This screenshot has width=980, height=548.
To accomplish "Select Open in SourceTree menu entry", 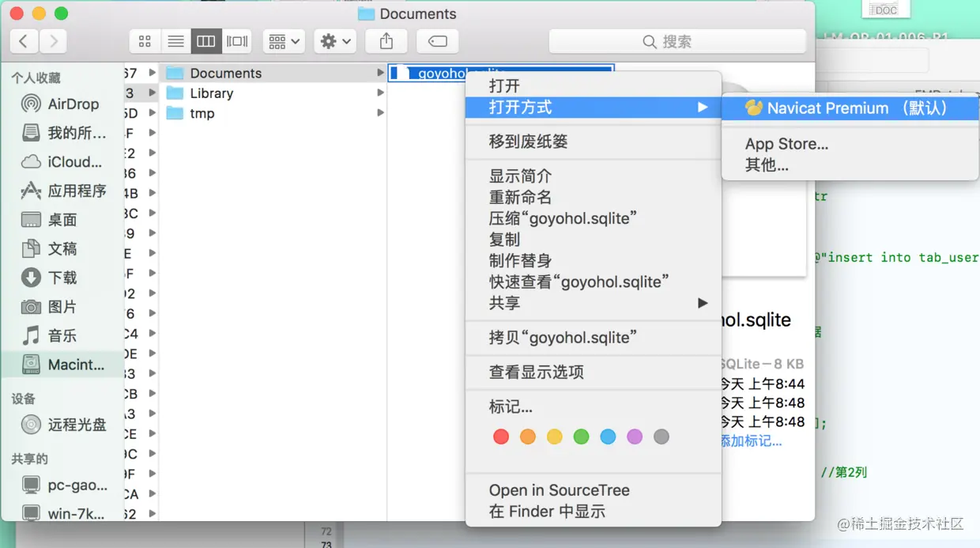I will coord(560,490).
